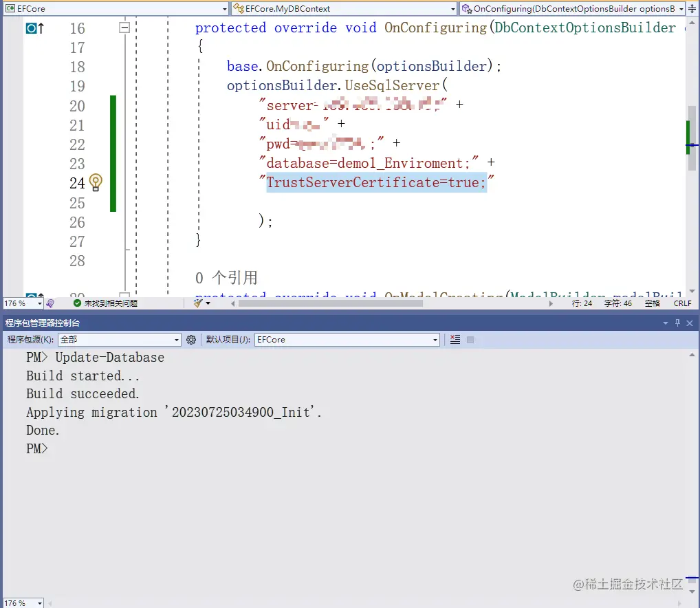700x608 pixels.
Task: Click the DbContextOptionsBuilder type on line 16
Action: pyautogui.click(x=584, y=28)
